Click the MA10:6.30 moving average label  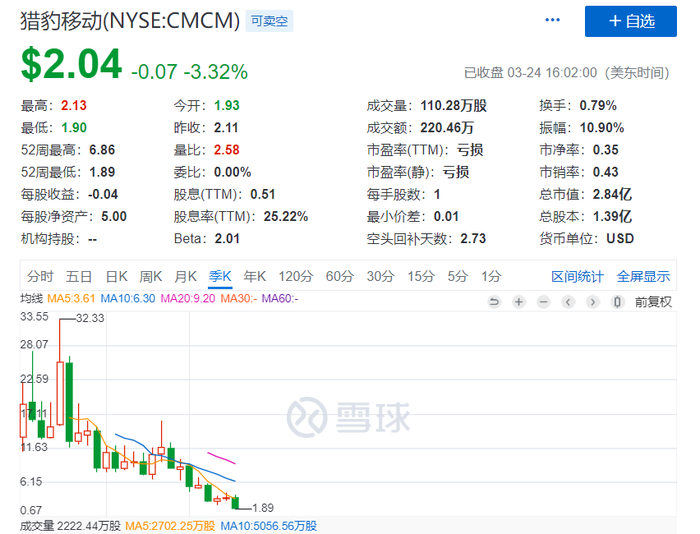(128, 298)
